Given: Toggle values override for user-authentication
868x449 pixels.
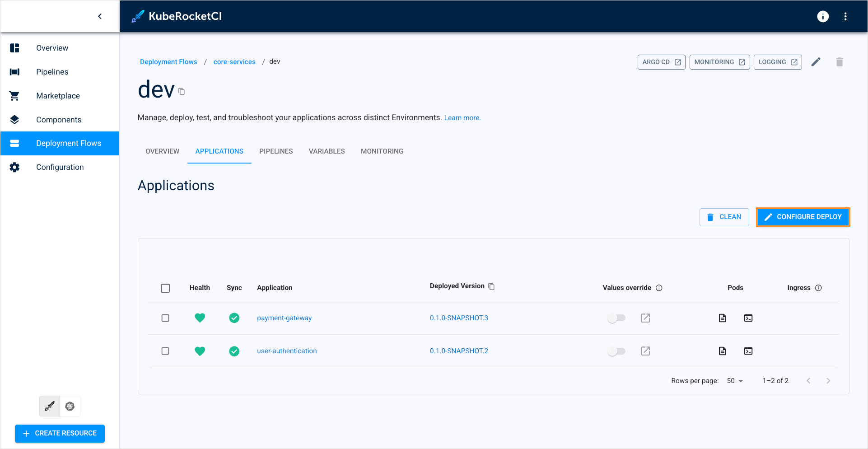Looking at the screenshot, I should 616,351.
